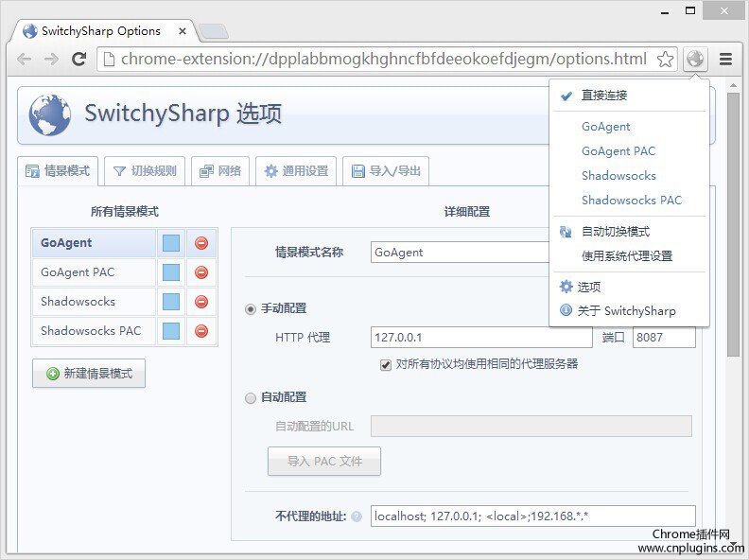This screenshot has height=560, width=749.
Task: Select the 手动配置 radio button
Action: [x=251, y=309]
